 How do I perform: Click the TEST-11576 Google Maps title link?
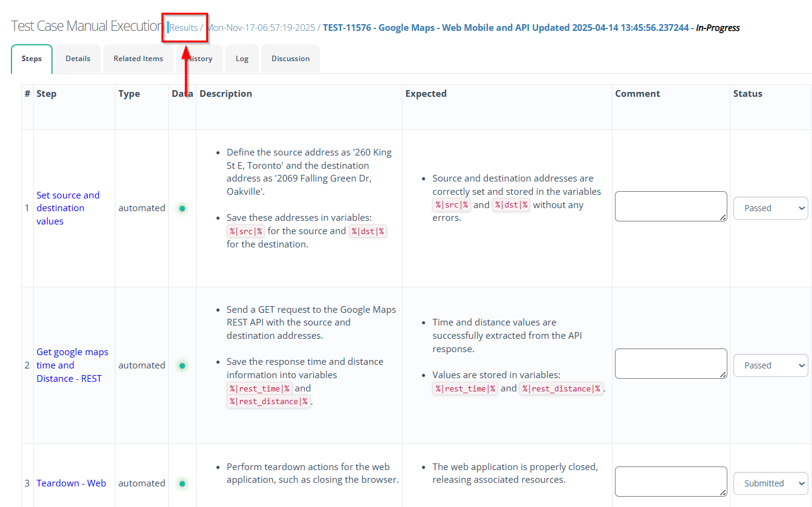pyautogui.click(x=508, y=28)
